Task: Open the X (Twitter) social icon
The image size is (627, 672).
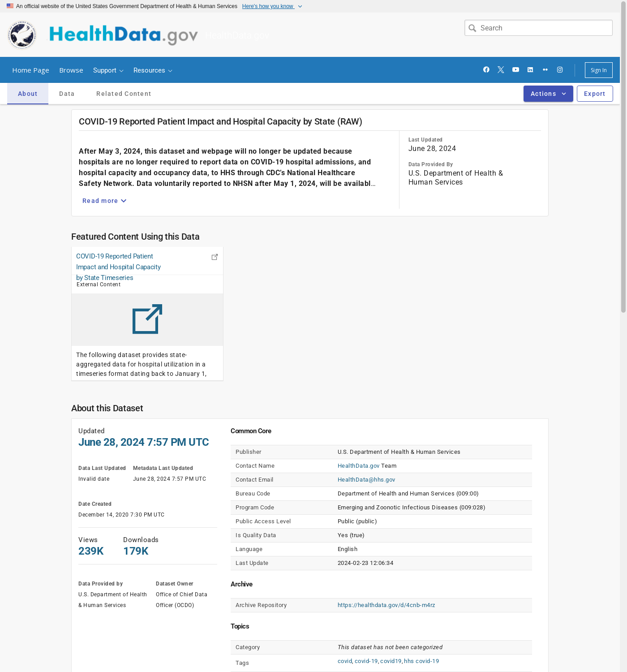Action: point(501,70)
